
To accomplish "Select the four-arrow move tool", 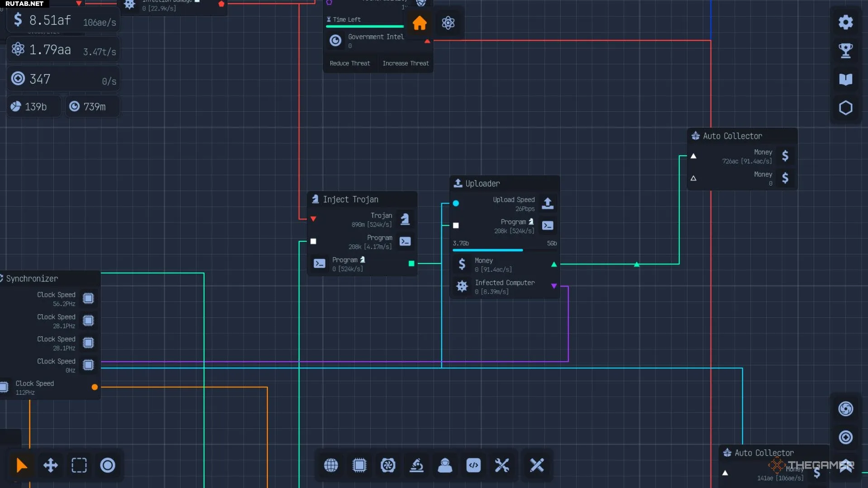I will [50, 465].
